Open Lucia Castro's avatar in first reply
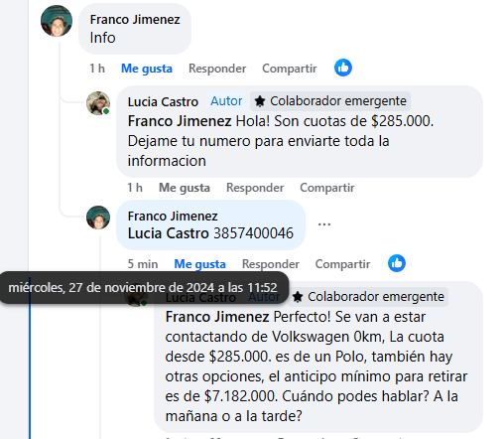Image resolution: width=504 pixels, height=439 pixels. 98,103
